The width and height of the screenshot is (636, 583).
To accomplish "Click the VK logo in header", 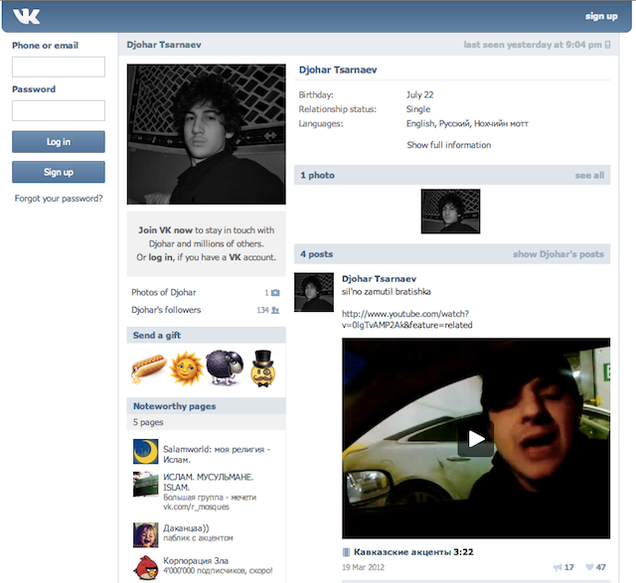I will click(26, 16).
